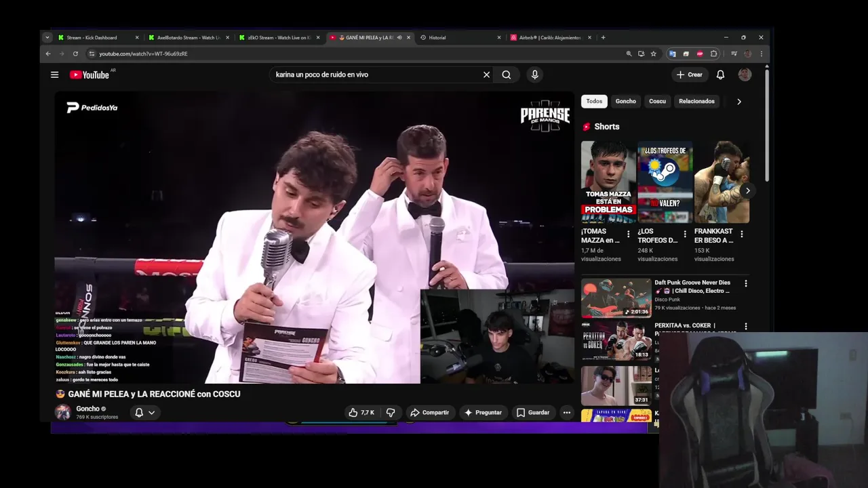Open the tab search dropdown arrow
This screenshot has width=868, height=488.
pyautogui.click(x=47, y=37)
